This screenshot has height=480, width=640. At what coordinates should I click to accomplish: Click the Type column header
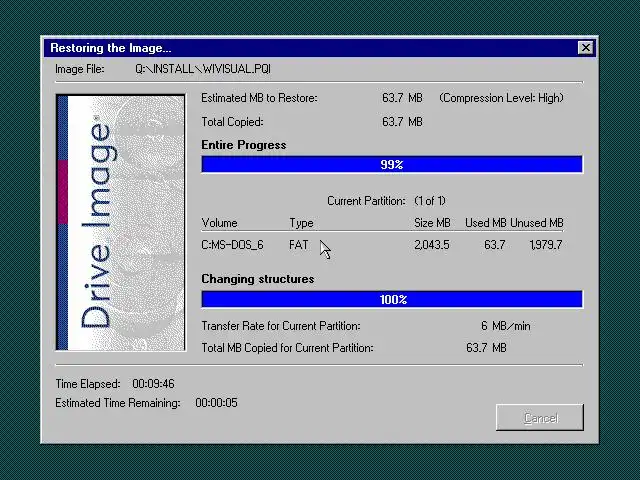click(301, 223)
